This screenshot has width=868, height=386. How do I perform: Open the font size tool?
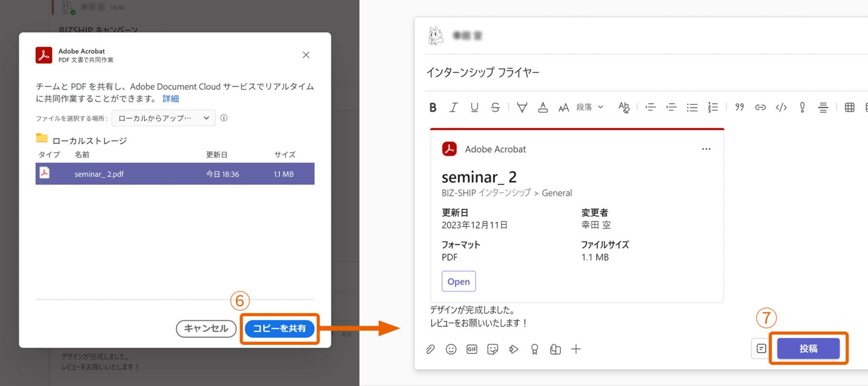[x=563, y=108]
